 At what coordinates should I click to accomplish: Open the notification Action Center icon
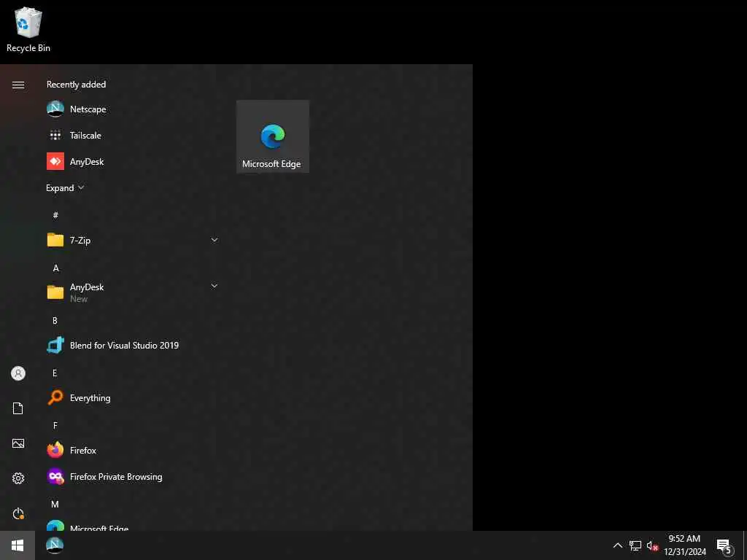(x=724, y=545)
